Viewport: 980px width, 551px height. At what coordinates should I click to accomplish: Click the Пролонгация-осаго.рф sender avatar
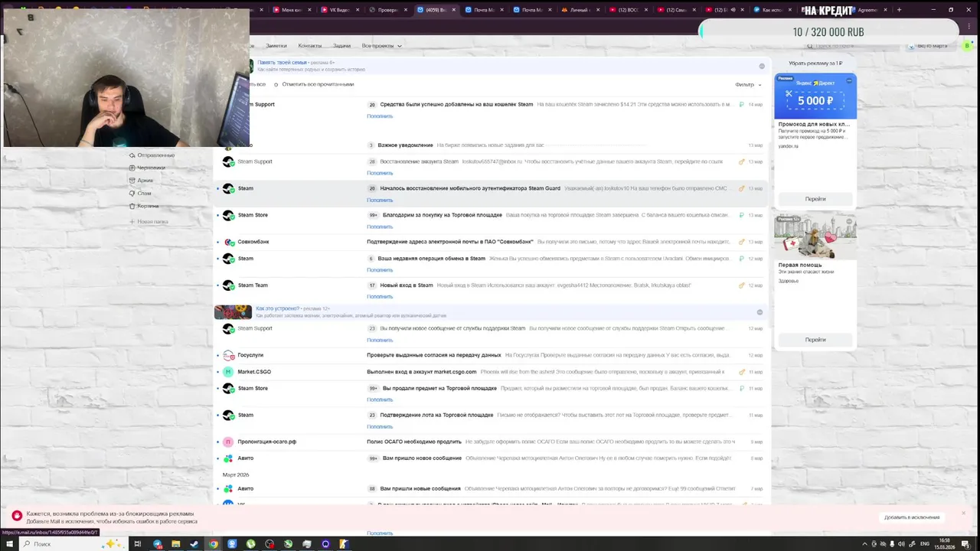coord(228,442)
